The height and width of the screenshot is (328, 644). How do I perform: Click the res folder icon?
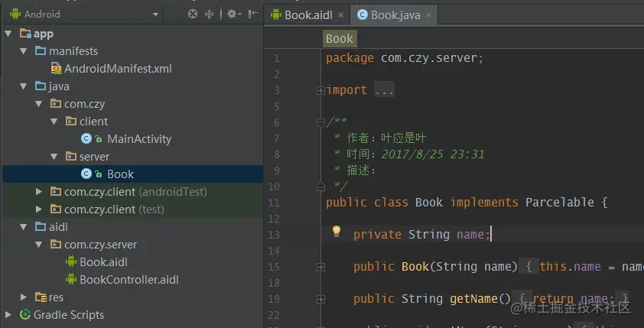[x=41, y=297]
